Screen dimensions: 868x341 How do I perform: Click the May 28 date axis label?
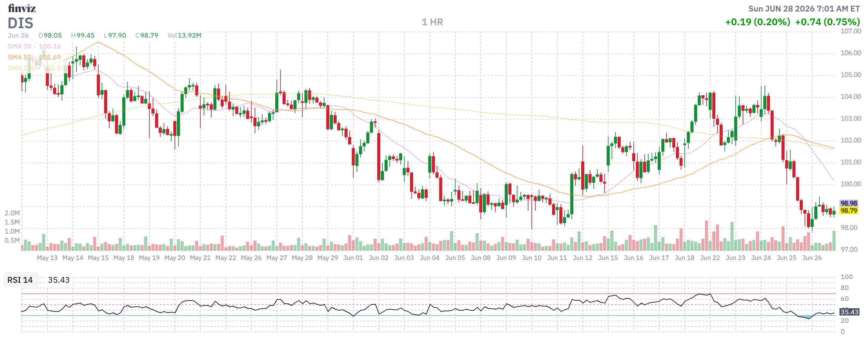click(x=302, y=258)
